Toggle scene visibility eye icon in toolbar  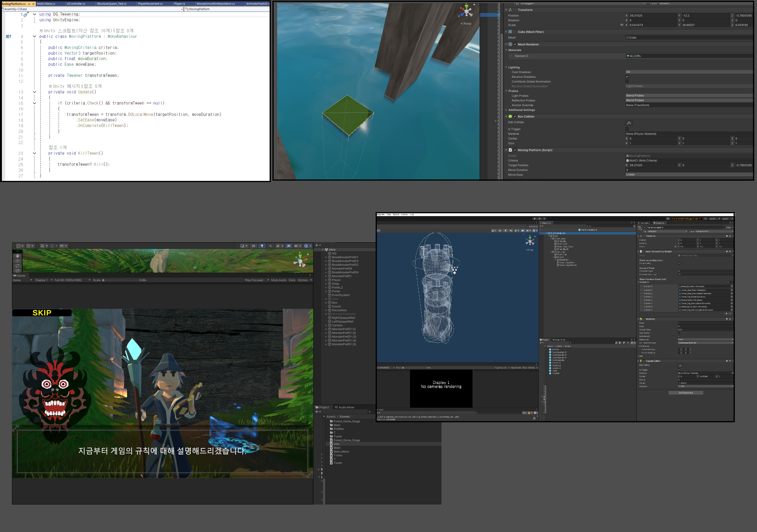[x=289, y=246]
